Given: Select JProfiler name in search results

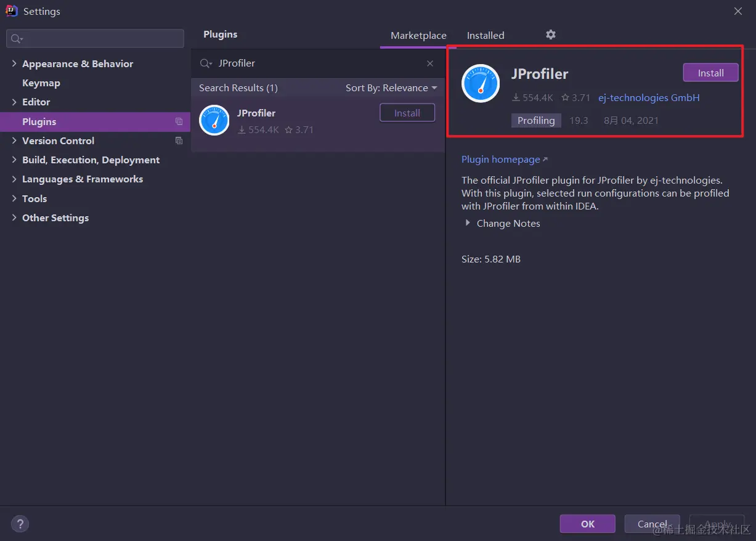Looking at the screenshot, I should point(256,113).
